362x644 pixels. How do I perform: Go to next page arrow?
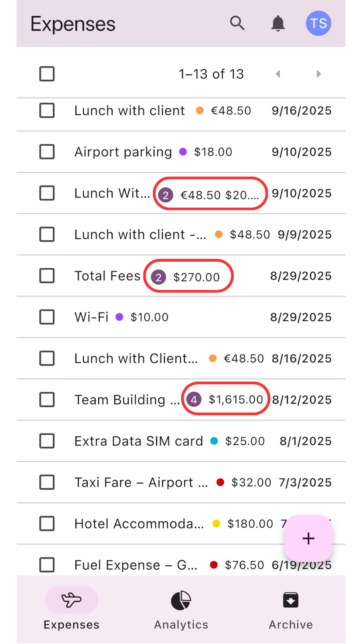tap(319, 74)
